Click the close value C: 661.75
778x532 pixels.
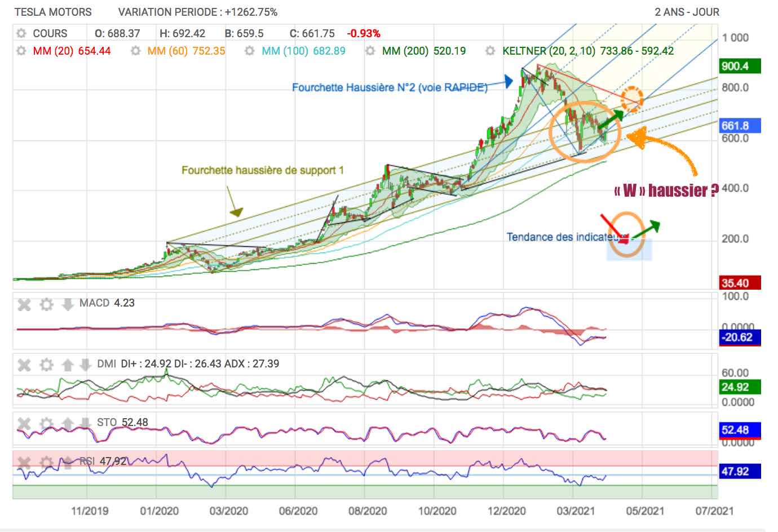click(x=312, y=33)
